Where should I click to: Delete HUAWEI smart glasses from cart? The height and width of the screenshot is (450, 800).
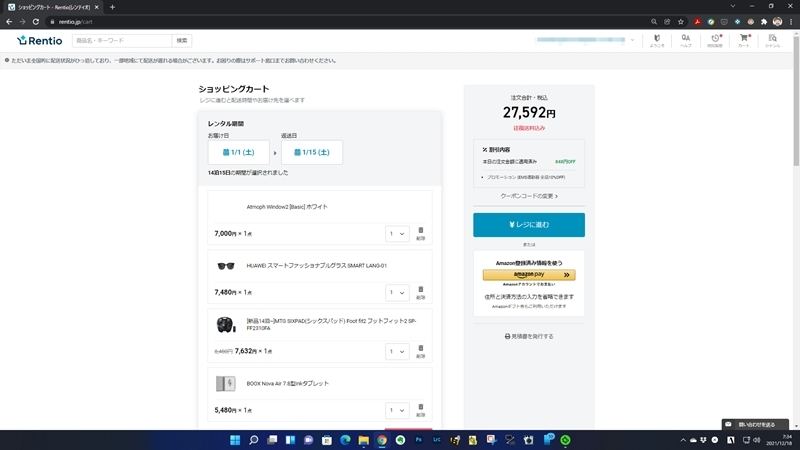pos(420,292)
